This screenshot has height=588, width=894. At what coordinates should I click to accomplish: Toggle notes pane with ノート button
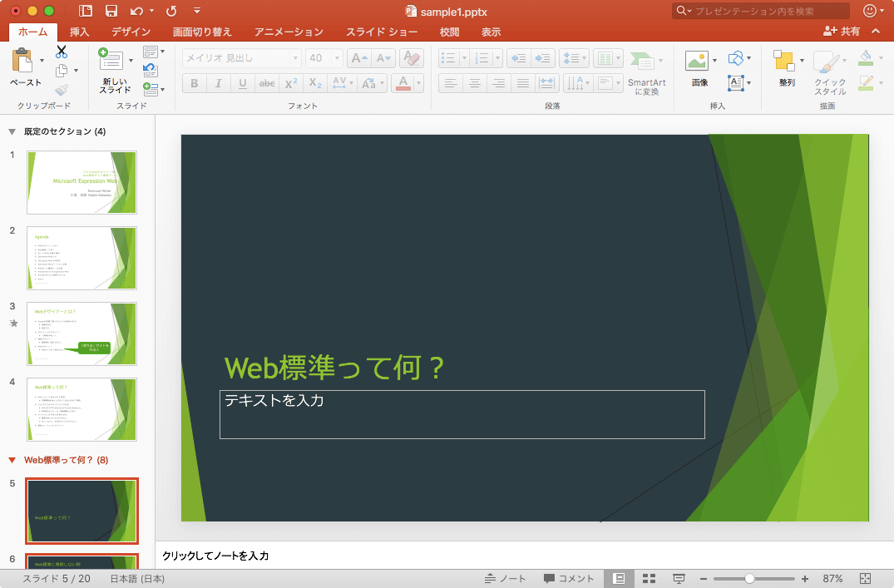coord(505,578)
